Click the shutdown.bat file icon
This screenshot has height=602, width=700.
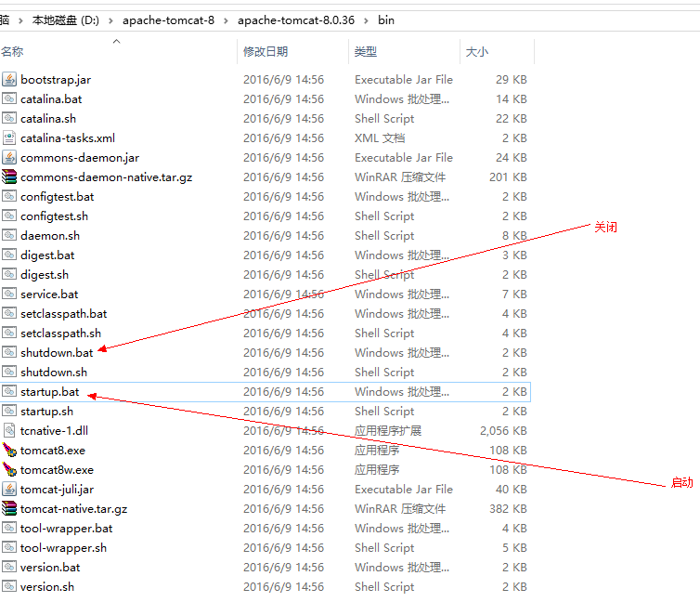tap(9, 352)
